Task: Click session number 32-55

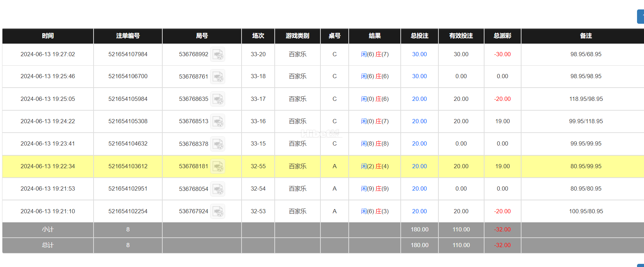Action: pyautogui.click(x=258, y=166)
